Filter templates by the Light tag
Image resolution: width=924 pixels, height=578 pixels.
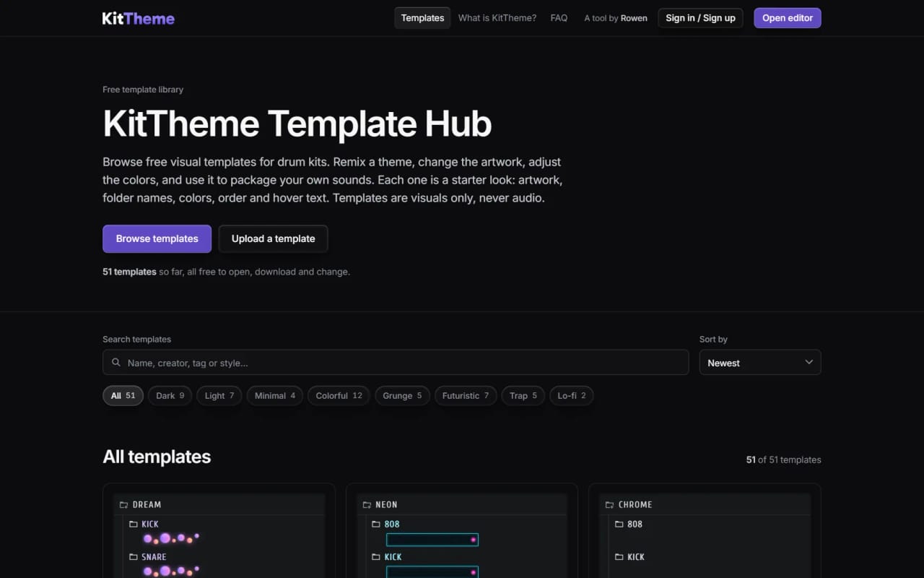coord(219,395)
